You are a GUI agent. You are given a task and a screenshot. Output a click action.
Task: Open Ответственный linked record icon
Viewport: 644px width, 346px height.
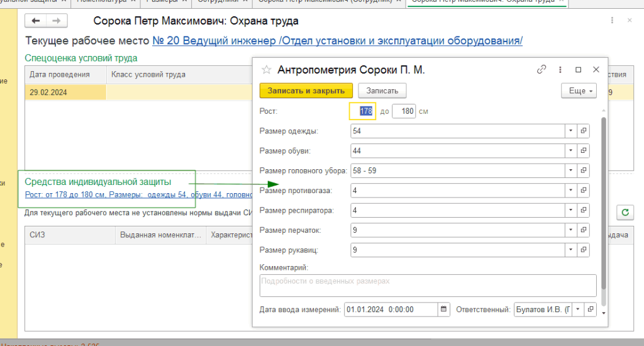tap(591, 309)
